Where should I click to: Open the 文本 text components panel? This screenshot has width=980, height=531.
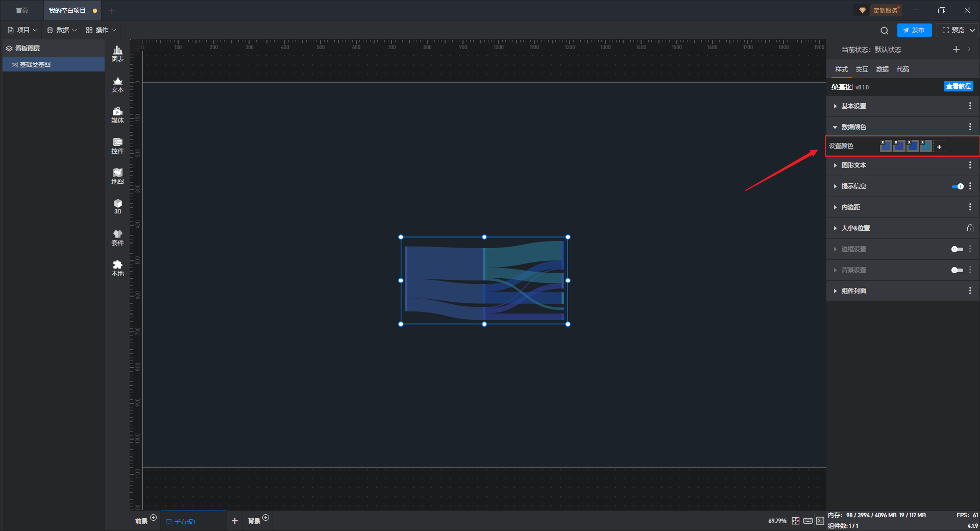117,84
